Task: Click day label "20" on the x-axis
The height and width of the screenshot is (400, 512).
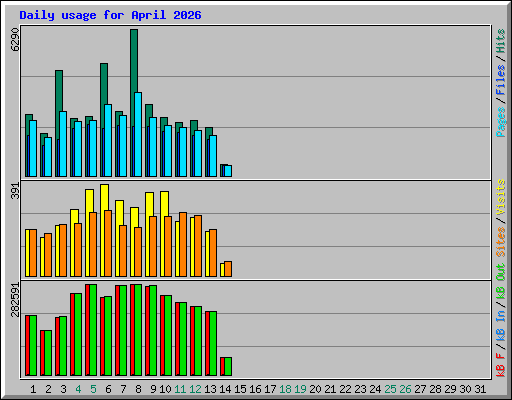Action: [x=315, y=389]
